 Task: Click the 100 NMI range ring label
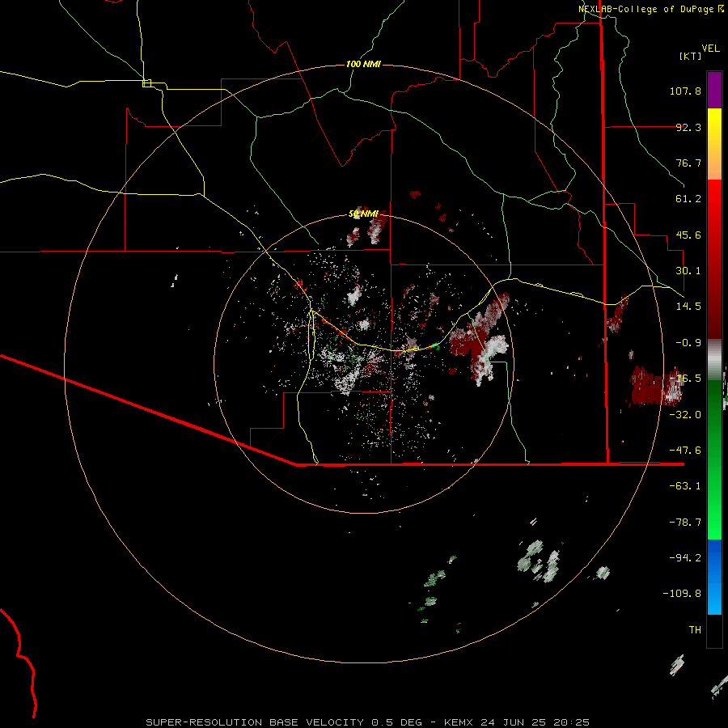tap(363, 64)
